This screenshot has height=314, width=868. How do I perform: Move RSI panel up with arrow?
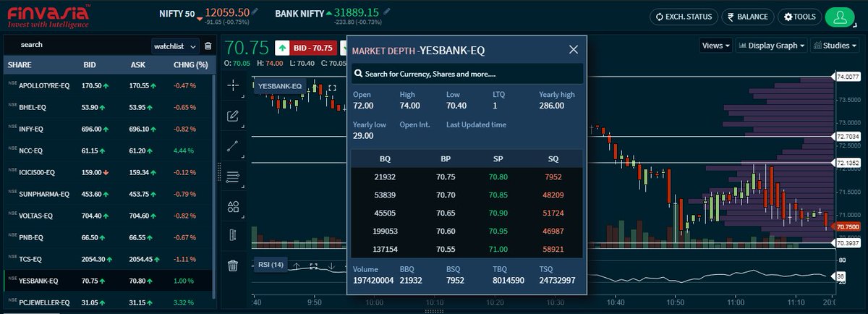click(295, 266)
